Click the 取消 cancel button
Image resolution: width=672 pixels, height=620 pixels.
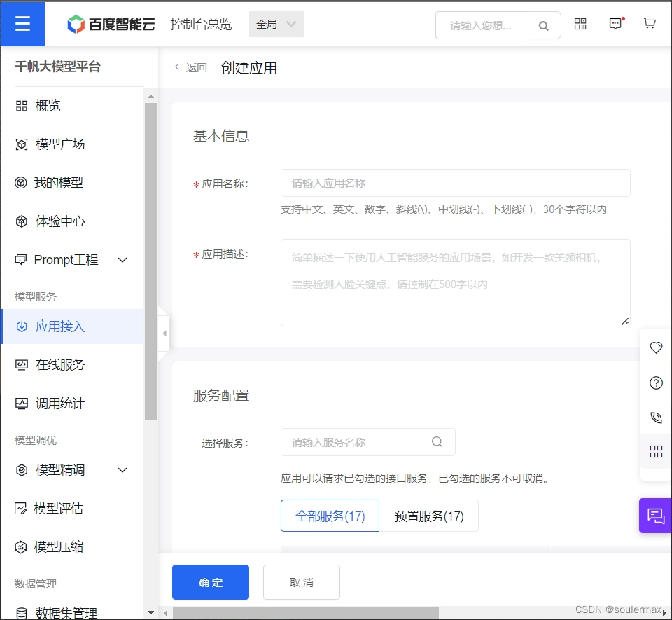click(x=302, y=582)
